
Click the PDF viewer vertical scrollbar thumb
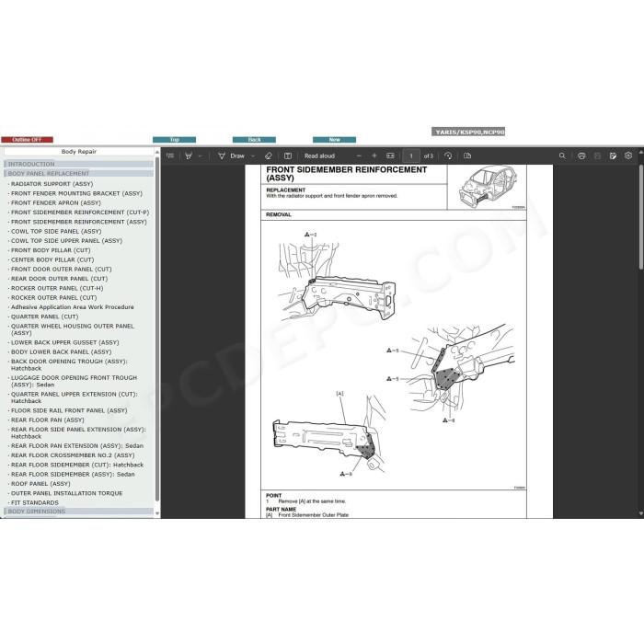640,217
